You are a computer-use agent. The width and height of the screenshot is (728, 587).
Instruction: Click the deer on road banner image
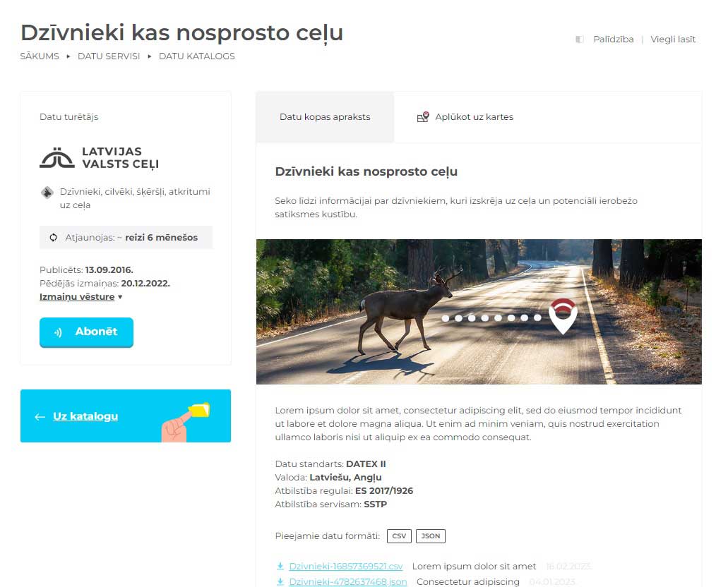479,312
